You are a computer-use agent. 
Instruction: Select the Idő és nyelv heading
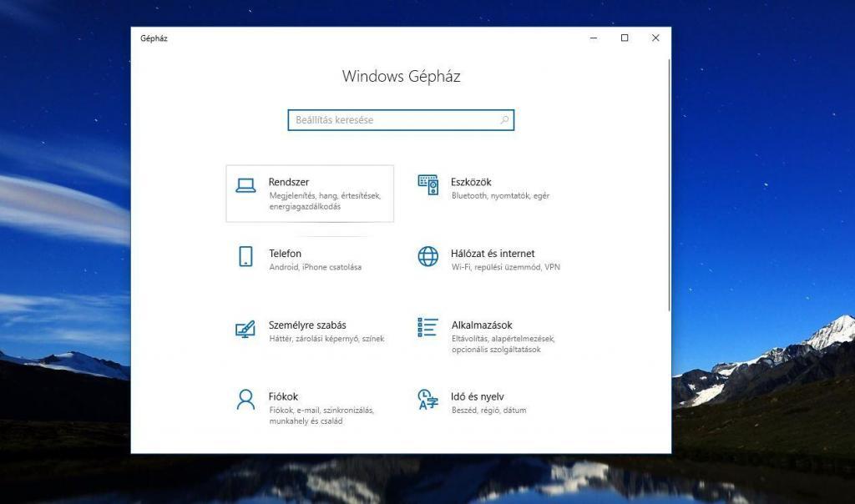478,397
